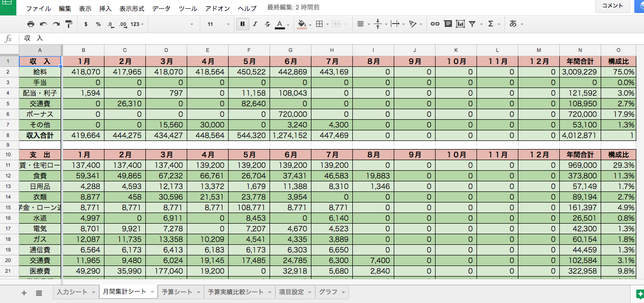The image size is (644, 303).
Task: Click the print icon in toolbar
Action: coord(31,24)
